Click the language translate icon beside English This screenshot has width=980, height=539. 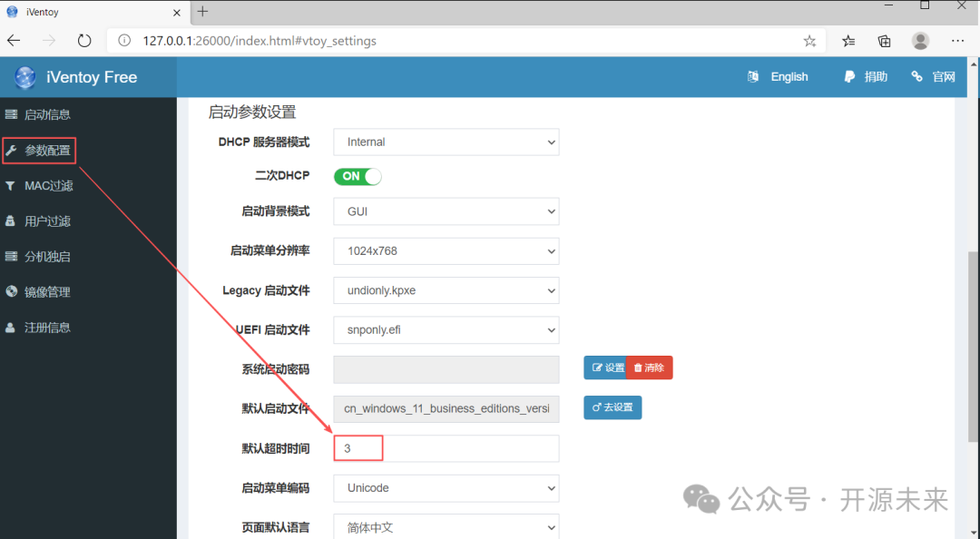(x=753, y=76)
